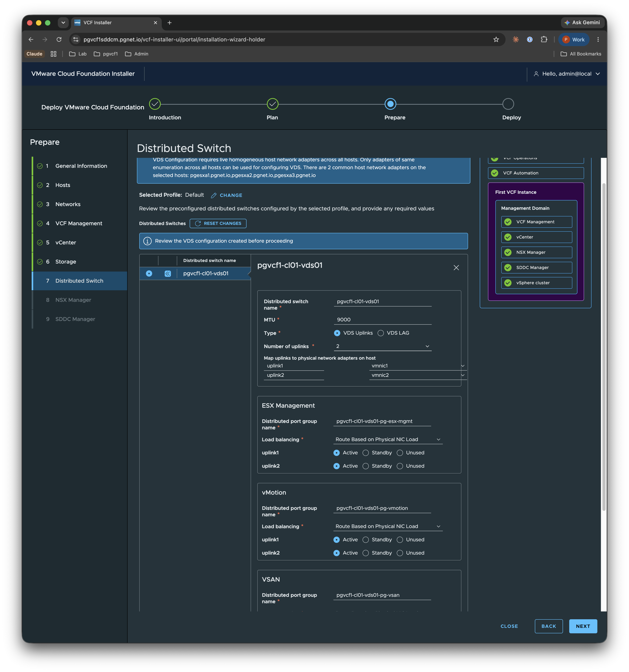Choose the VDS LAG type

click(381, 333)
